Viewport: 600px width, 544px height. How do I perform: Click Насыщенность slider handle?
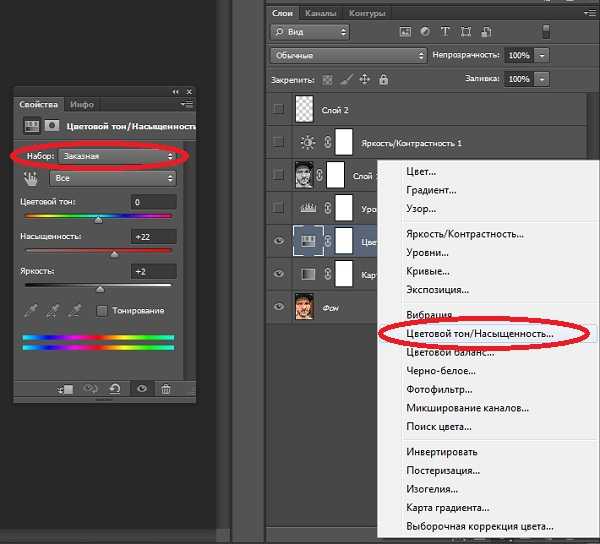[x=114, y=255]
